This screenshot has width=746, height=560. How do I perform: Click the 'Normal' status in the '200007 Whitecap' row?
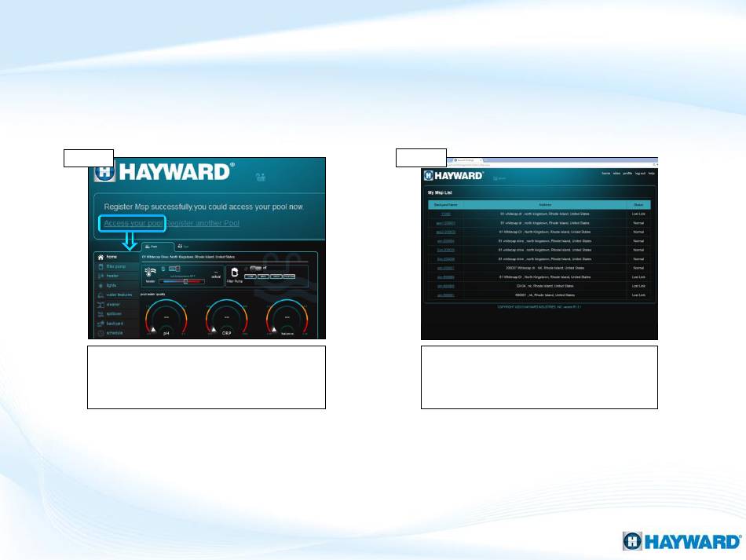tap(638, 268)
